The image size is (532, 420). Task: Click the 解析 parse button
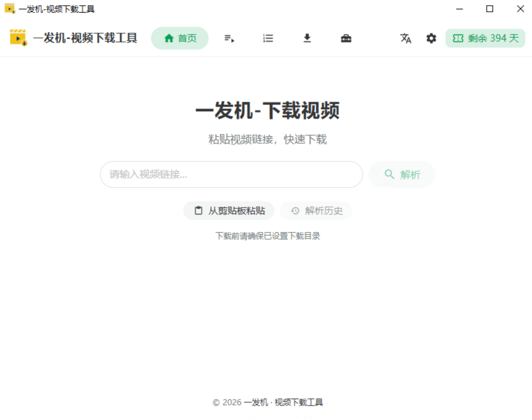[402, 174]
